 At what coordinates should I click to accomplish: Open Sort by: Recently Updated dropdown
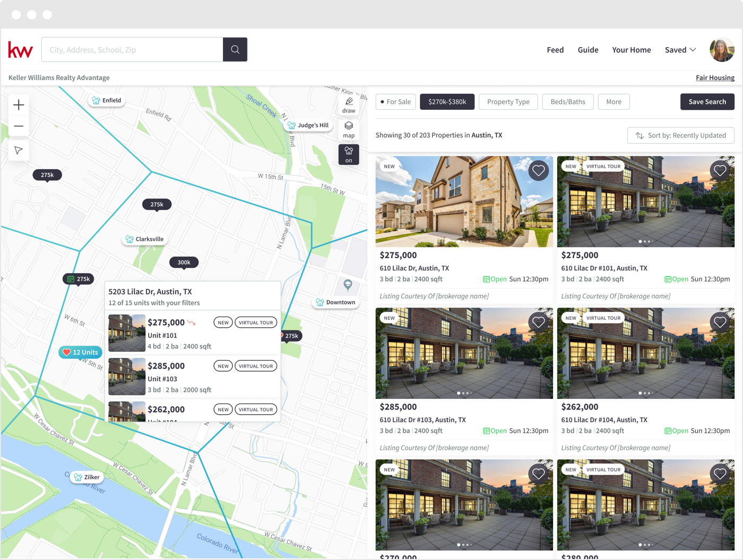tap(681, 135)
